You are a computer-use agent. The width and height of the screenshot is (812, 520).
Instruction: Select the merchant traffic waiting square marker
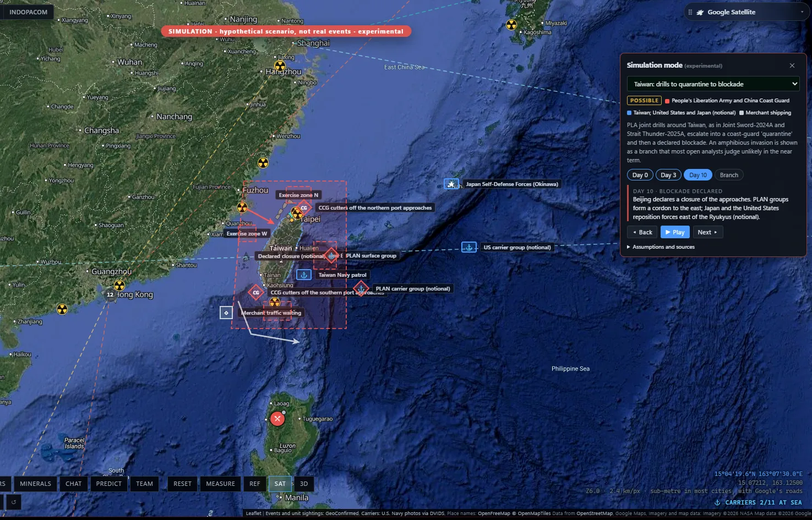[226, 313]
